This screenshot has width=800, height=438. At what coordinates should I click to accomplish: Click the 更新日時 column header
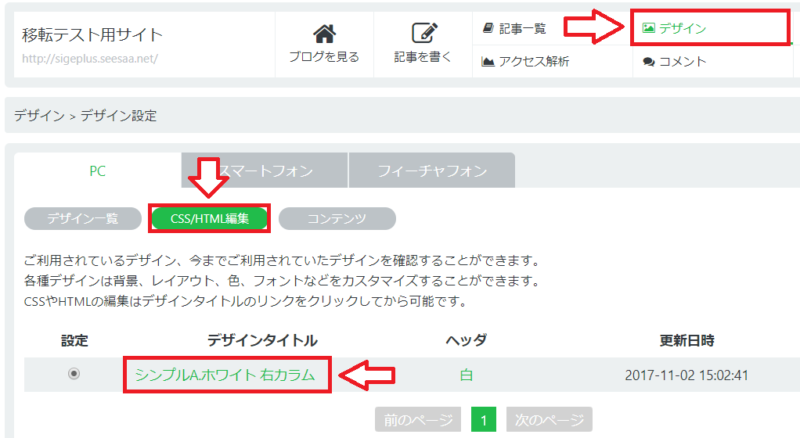(x=686, y=340)
